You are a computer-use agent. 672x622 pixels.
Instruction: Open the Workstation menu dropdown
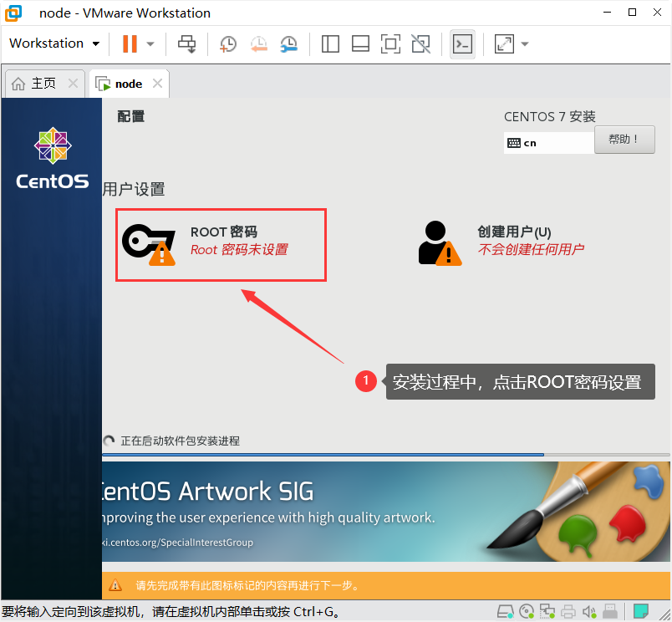[53, 43]
